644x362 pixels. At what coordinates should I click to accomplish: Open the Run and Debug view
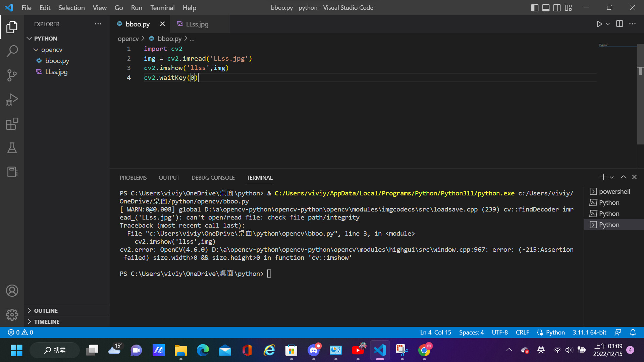(12, 100)
